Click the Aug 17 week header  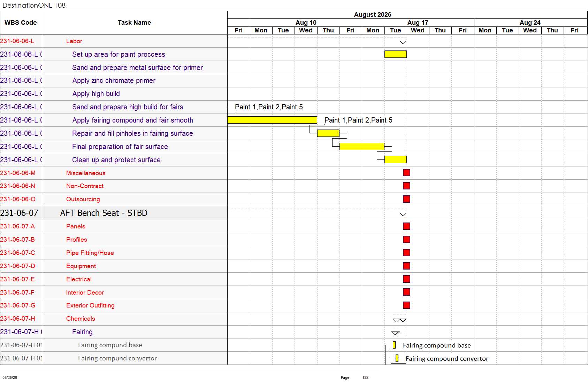coord(418,23)
